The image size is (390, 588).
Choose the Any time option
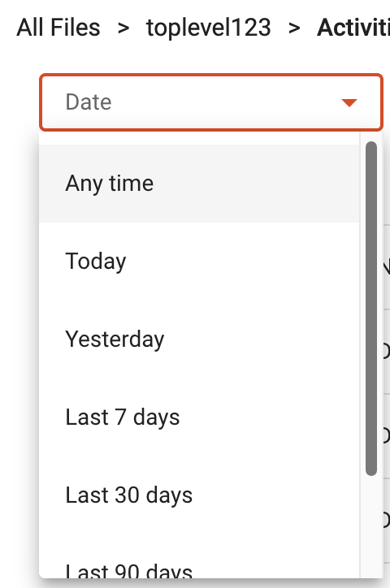(110, 184)
